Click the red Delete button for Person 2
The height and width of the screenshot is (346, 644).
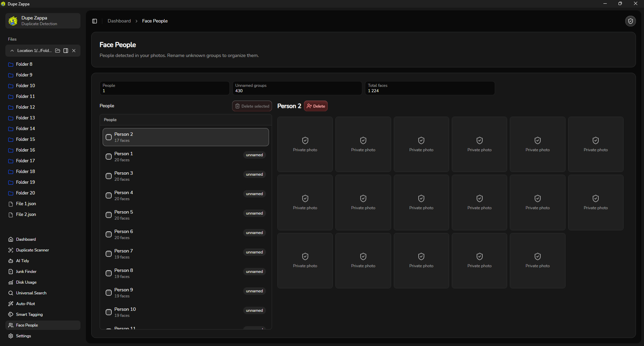coord(316,106)
